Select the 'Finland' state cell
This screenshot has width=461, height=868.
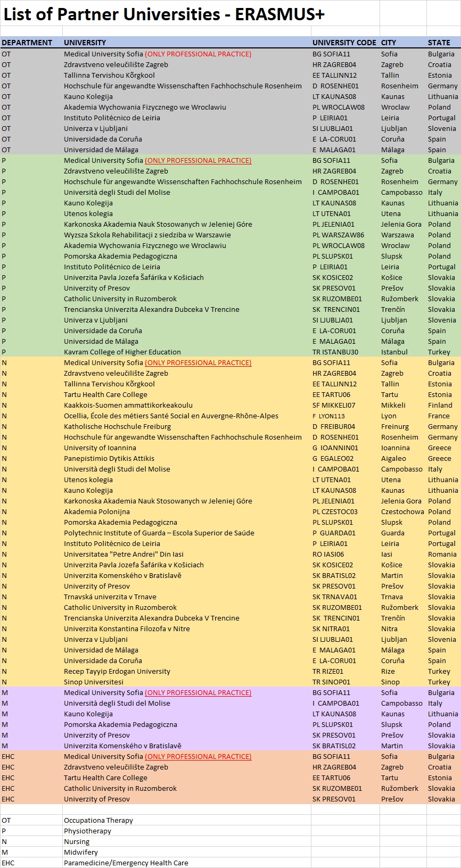pos(440,405)
